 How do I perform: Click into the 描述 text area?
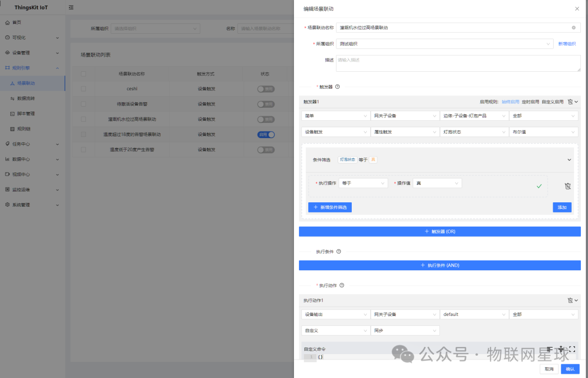click(x=458, y=64)
